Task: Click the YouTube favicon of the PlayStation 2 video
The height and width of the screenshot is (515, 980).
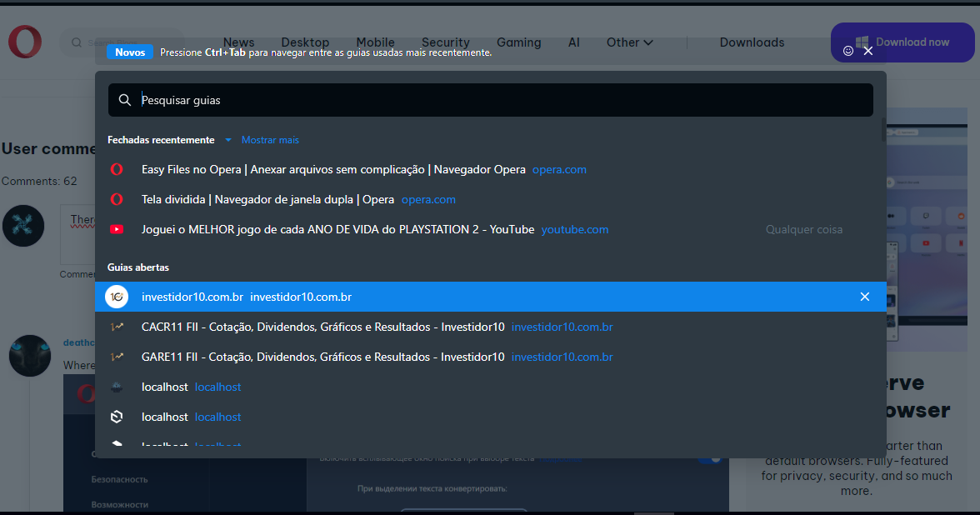Action: [117, 229]
